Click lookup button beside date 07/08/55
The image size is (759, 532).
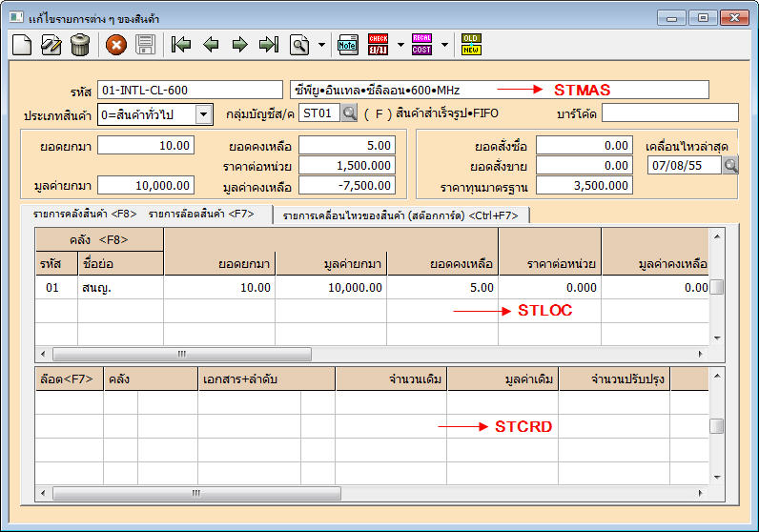[730, 166]
